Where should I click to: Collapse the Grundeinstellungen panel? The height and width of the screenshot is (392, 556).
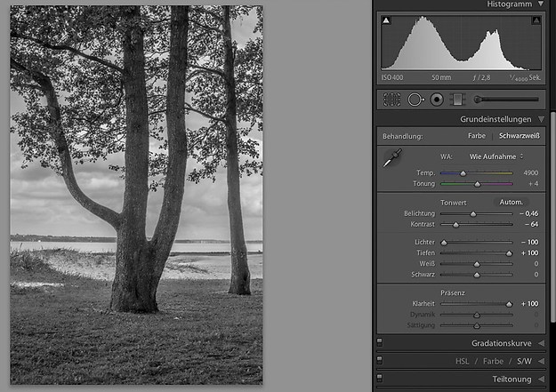pyautogui.click(x=541, y=118)
